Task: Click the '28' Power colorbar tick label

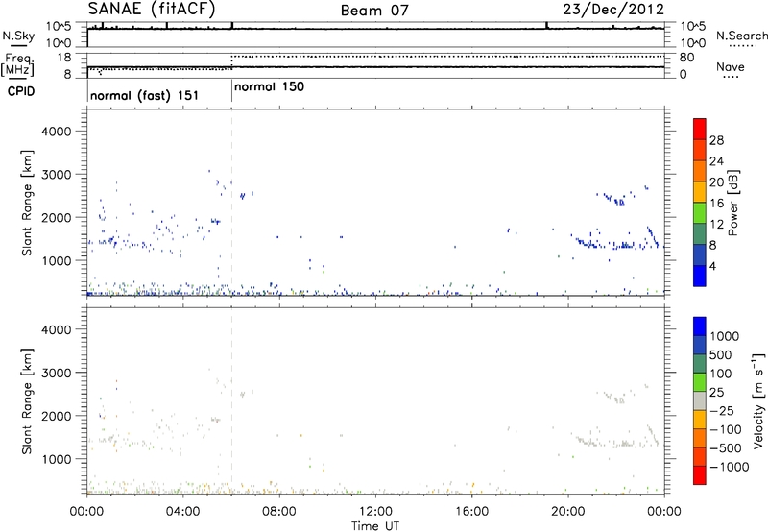Action: pos(716,140)
